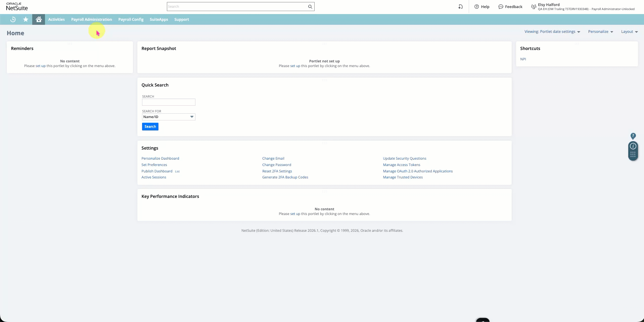Image resolution: width=644 pixels, height=322 pixels.
Task: Open the Feedback button
Action: tap(510, 7)
